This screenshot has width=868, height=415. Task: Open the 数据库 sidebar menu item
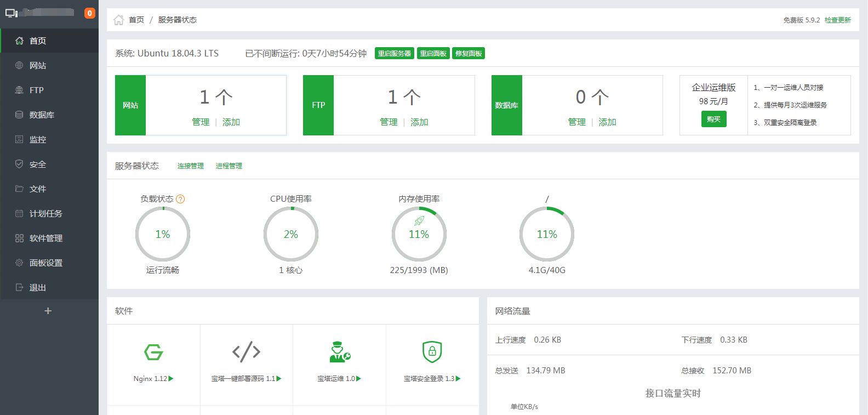49,115
